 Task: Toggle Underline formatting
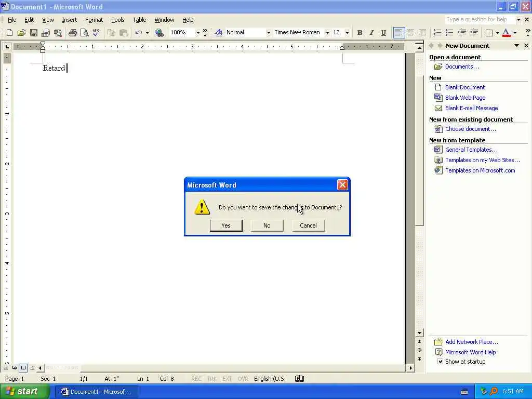tap(383, 33)
